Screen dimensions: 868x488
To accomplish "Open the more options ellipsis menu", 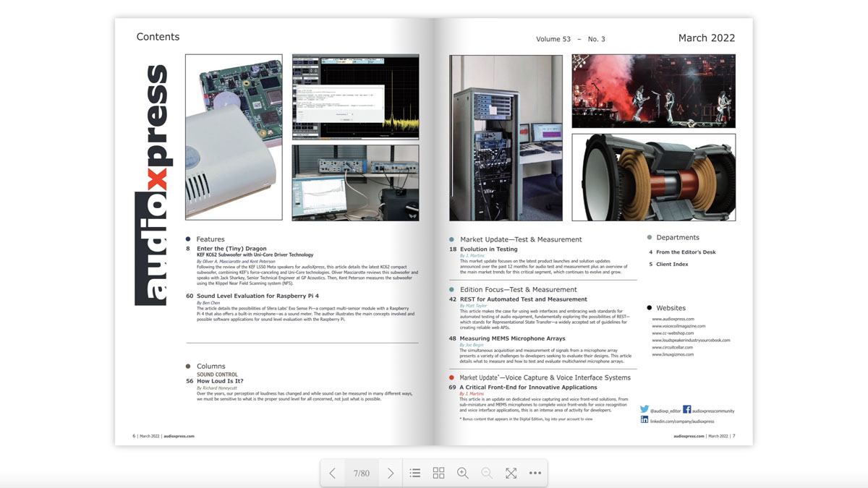I will (x=535, y=474).
